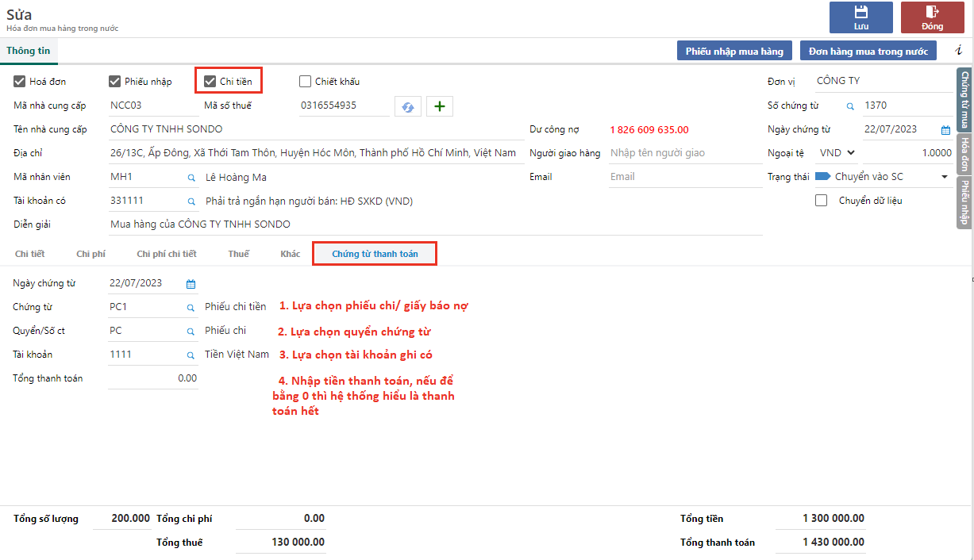
Task: Open calendar icon in payment Ngày chứng từ
Action: 191,284
